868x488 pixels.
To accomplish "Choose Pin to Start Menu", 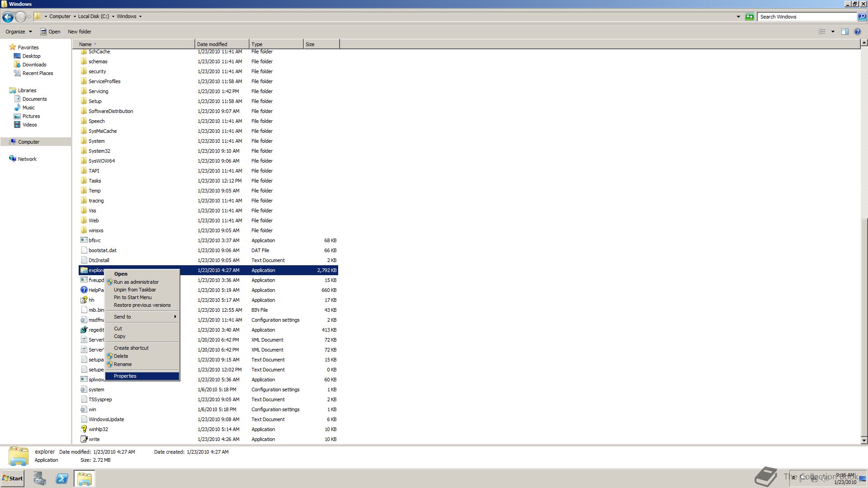I will pyautogui.click(x=142, y=297).
